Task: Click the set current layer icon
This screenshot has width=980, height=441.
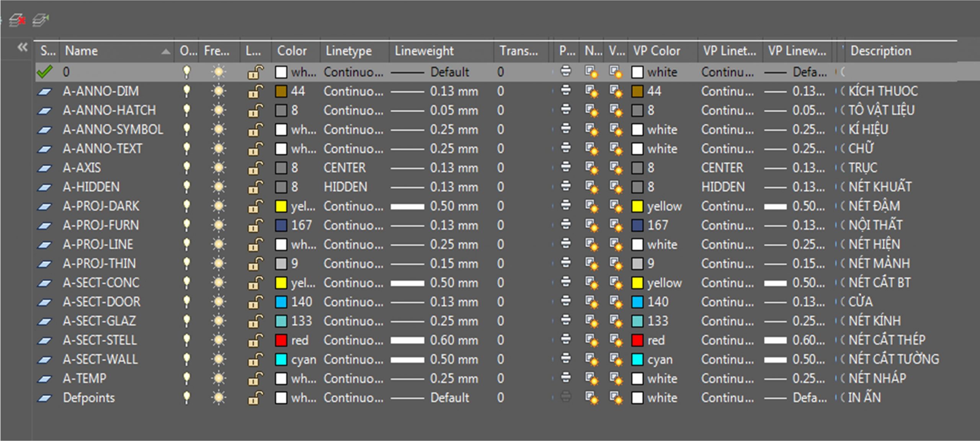Action: point(41,20)
